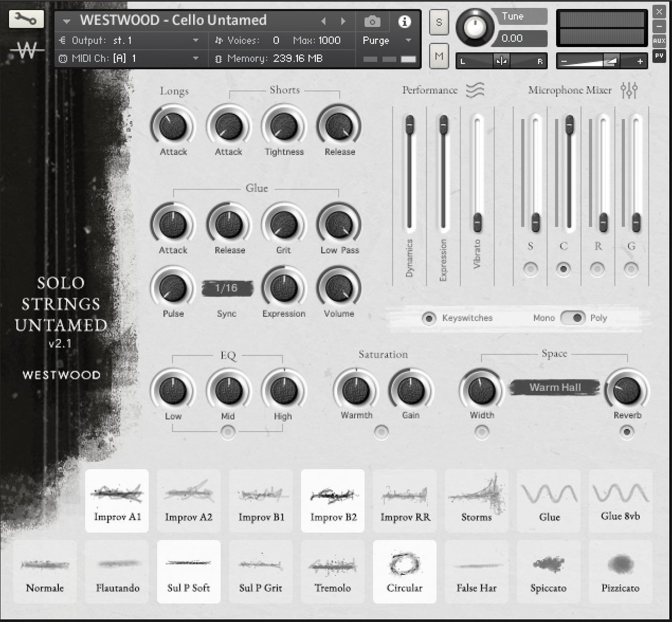
Task: Select the Improv A1 articulation
Action: [117, 501]
